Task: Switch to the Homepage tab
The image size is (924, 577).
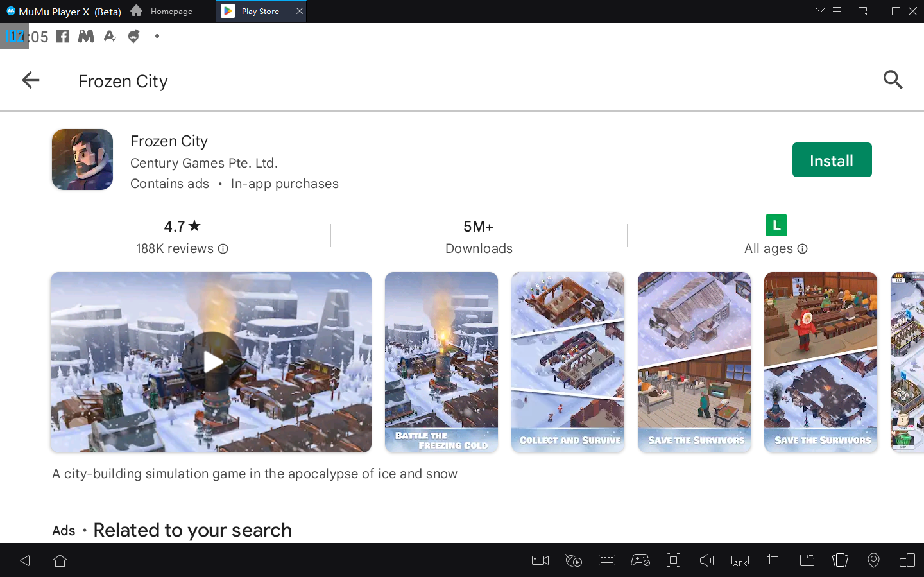Action: pos(162,12)
